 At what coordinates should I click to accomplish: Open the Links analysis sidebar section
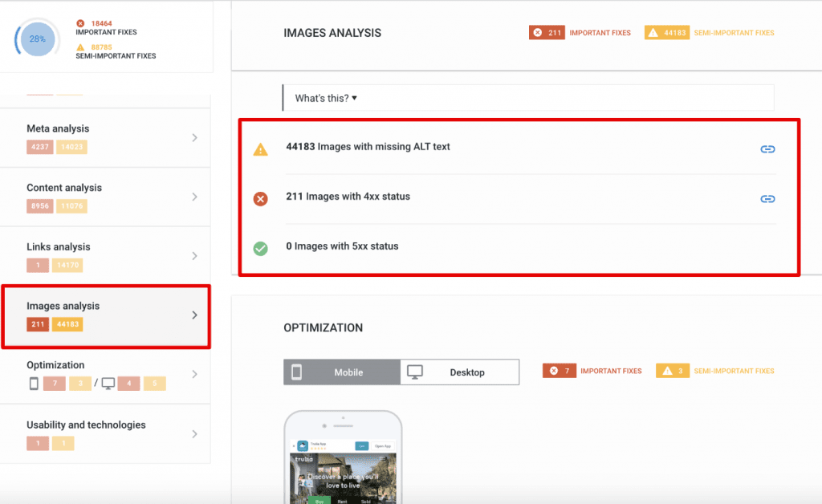point(106,254)
